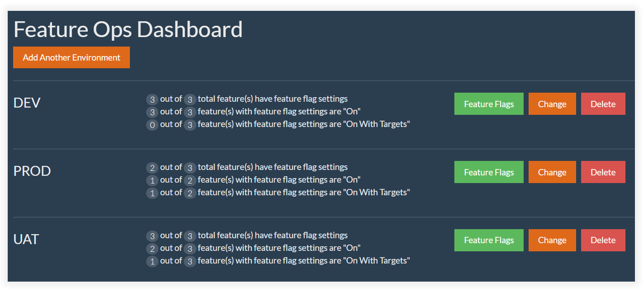Select the PROD environment name heading
This screenshot has width=644, height=292.
point(32,171)
